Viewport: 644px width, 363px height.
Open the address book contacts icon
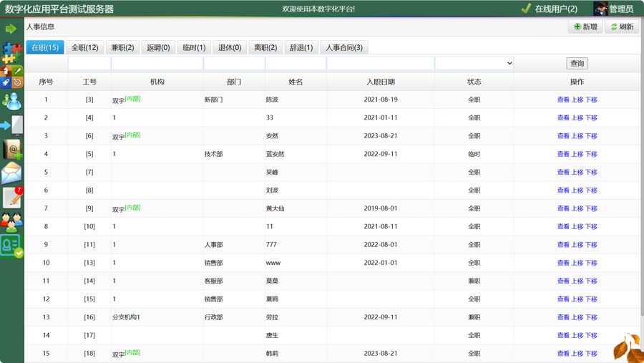tap(12, 149)
